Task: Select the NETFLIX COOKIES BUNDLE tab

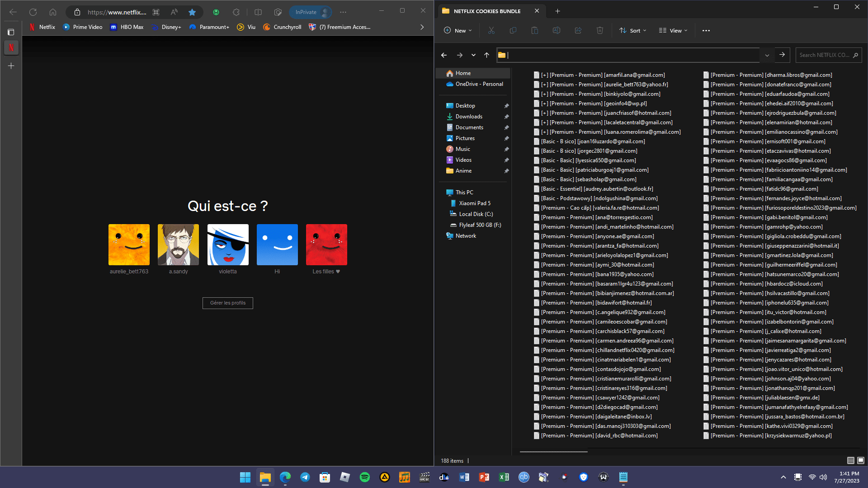Action: pos(487,11)
